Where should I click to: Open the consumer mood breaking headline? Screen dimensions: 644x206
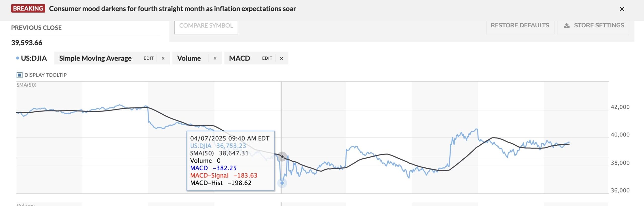tap(172, 9)
